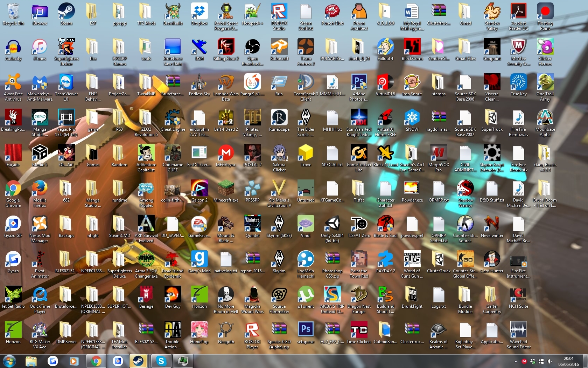Click the VirtualDJ 8 icon
Image resolution: width=588 pixels, height=368 pixels.
click(386, 85)
